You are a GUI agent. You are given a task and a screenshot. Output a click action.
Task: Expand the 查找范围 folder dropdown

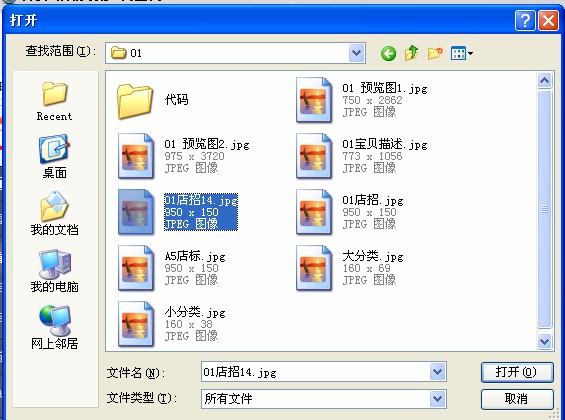tap(357, 53)
